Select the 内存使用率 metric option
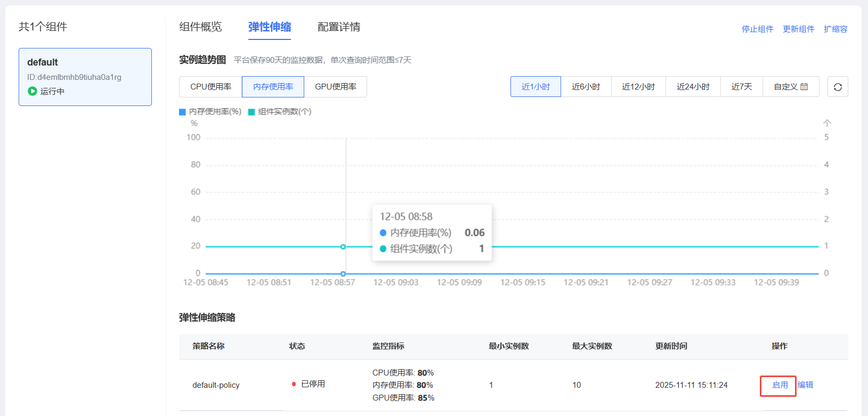Screen dimensions: 868x416 tap(273, 87)
